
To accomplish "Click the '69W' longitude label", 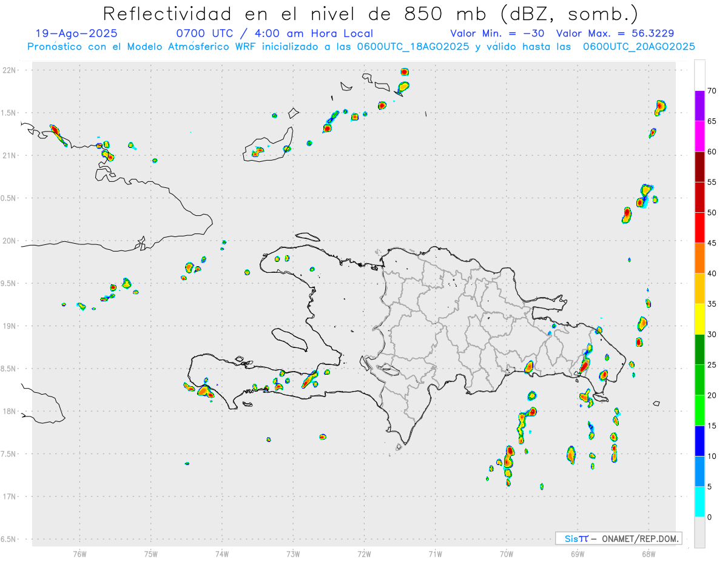I will [578, 554].
